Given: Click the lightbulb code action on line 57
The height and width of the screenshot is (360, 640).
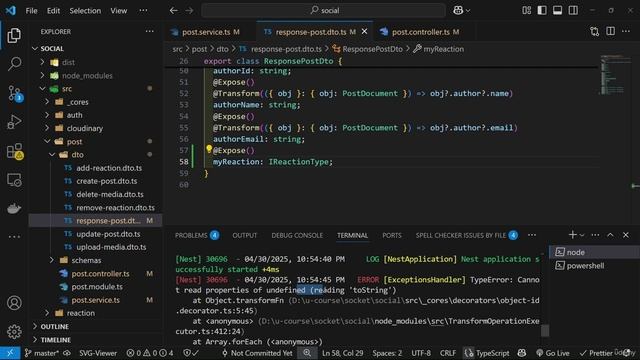Looking at the screenshot, I should coord(209,149).
